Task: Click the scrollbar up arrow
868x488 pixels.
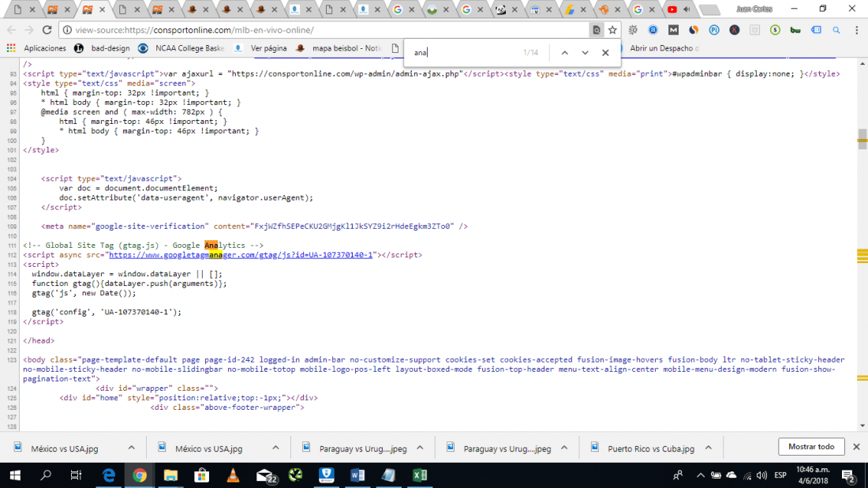Action: (x=862, y=64)
